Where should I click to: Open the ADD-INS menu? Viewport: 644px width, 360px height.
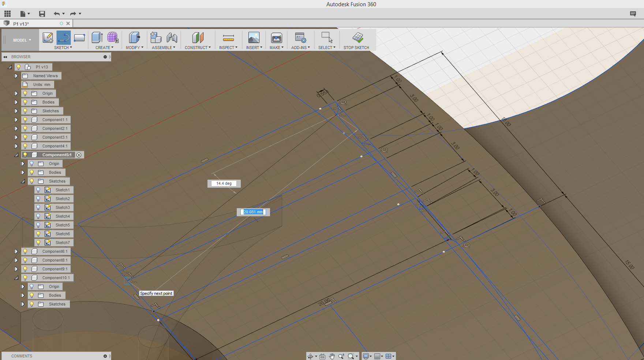pos(300,48)
